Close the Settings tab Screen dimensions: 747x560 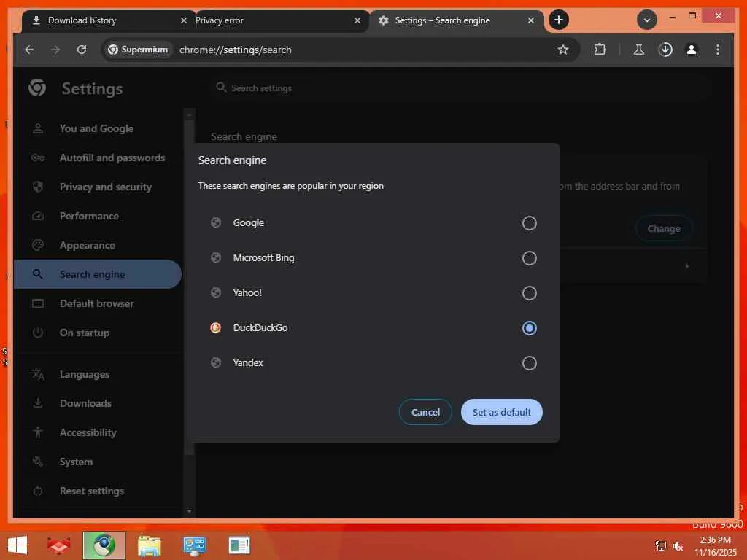[531, 20]
